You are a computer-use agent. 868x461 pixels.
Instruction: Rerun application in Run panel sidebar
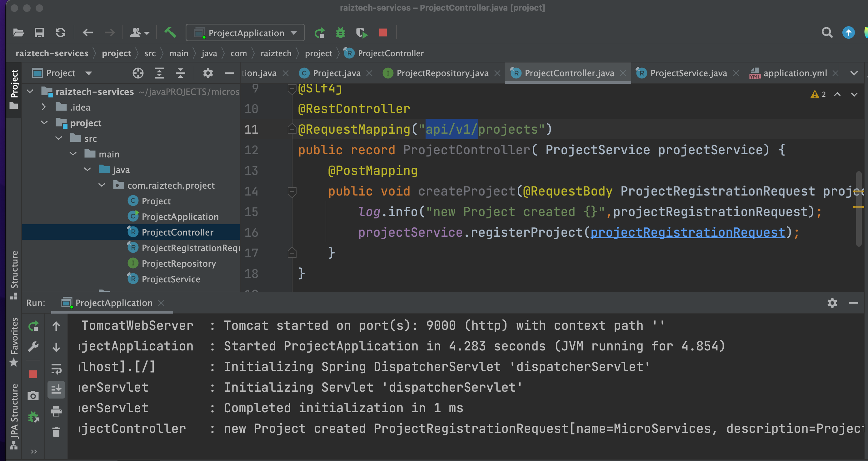click(33, 326)
